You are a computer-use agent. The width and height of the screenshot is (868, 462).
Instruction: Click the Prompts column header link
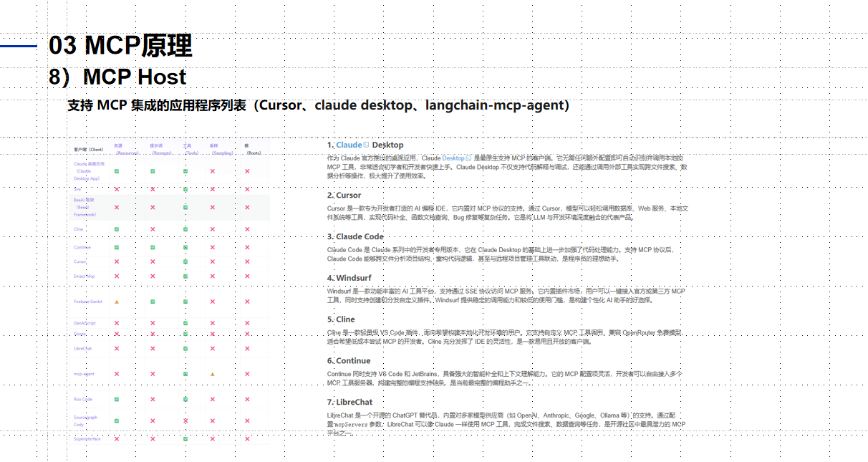(x=161, y=149)
